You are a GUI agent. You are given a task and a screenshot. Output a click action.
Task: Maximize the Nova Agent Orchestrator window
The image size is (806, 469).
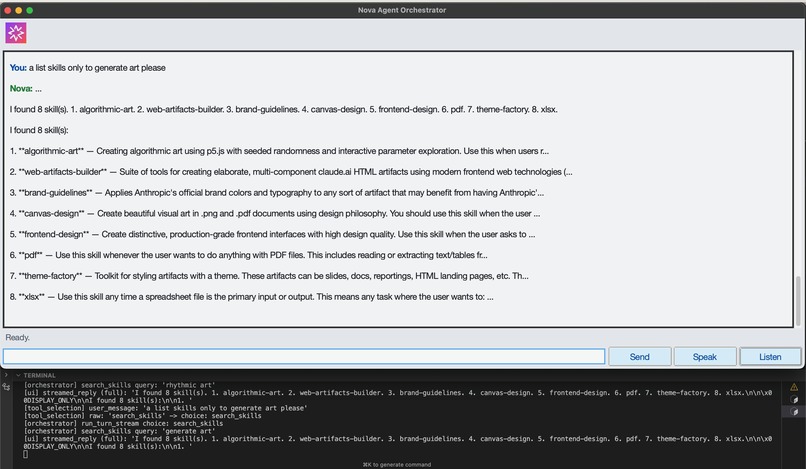(x=30, y=10)
